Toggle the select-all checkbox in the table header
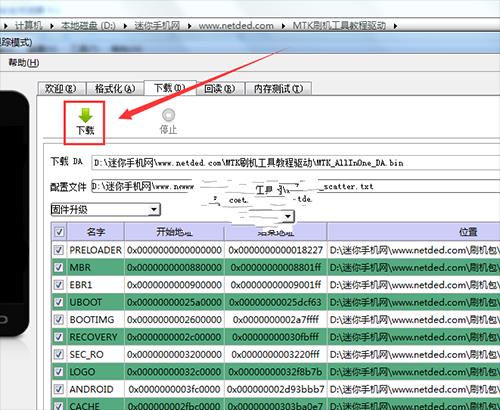This screenshot has width=500, height=410. coord(59,232)
